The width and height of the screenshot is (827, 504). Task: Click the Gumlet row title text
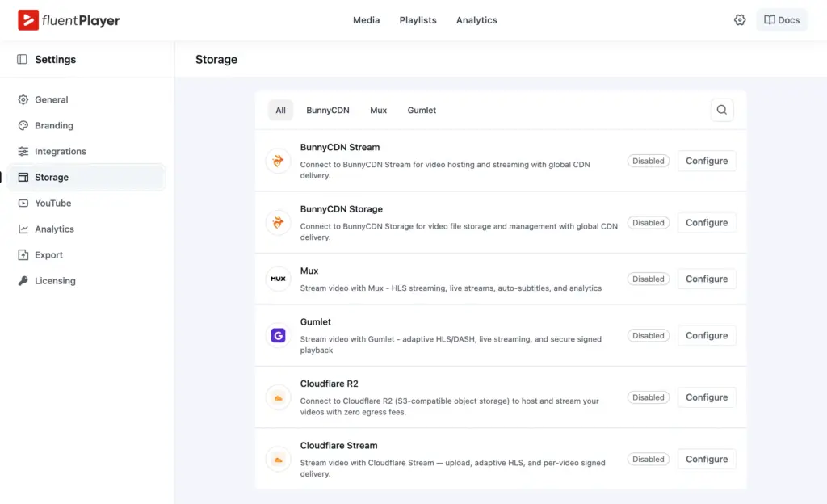316,321
